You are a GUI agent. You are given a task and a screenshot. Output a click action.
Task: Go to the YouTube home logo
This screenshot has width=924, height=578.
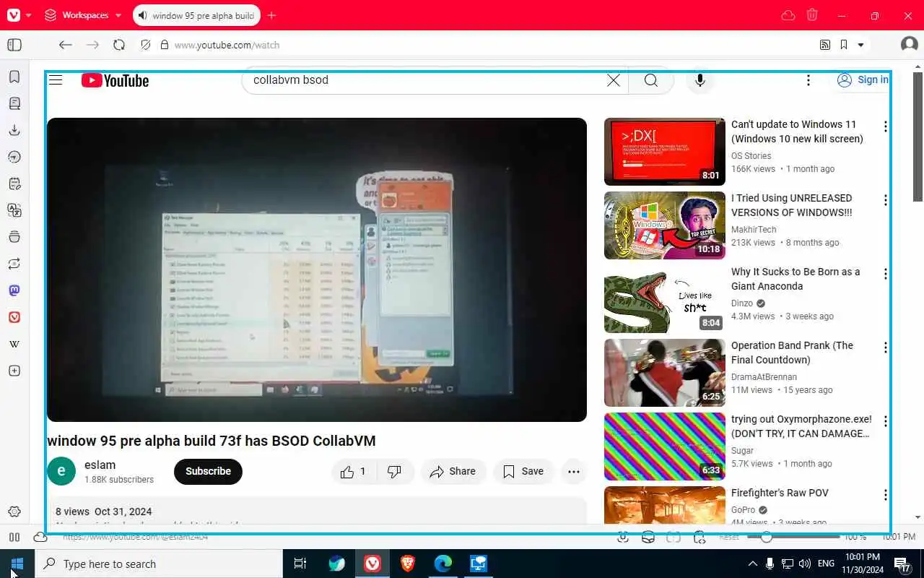[x=115, y=80]
